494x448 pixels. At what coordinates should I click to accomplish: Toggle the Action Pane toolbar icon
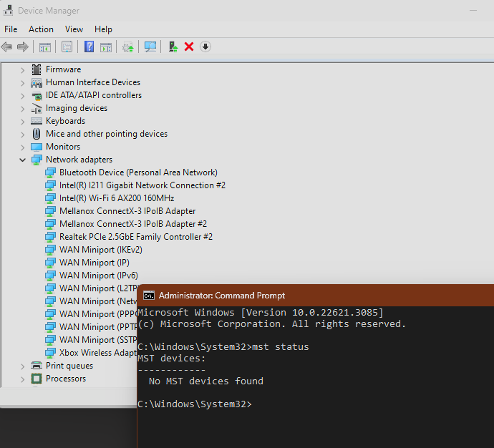pyautogui.click(x=106, y=47)
